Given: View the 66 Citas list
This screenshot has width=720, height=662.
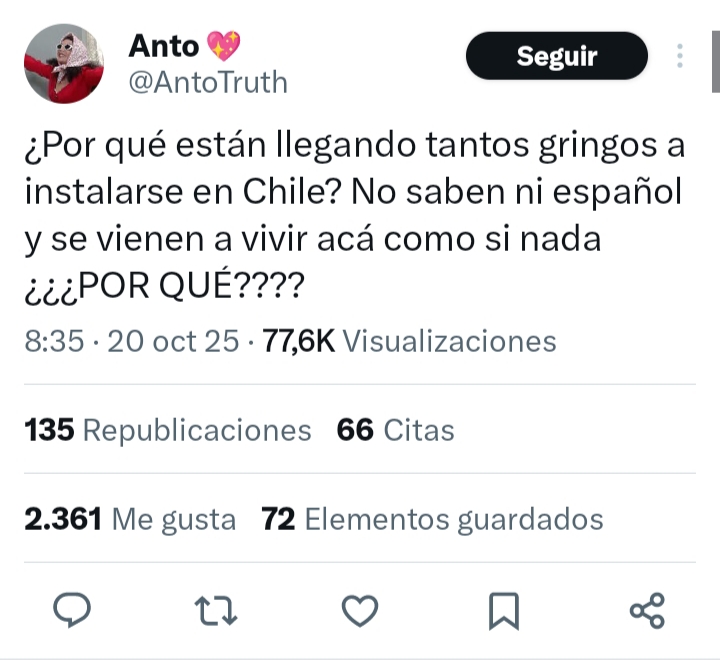Looking at the screenshot, I should click(x=395, y=430).
